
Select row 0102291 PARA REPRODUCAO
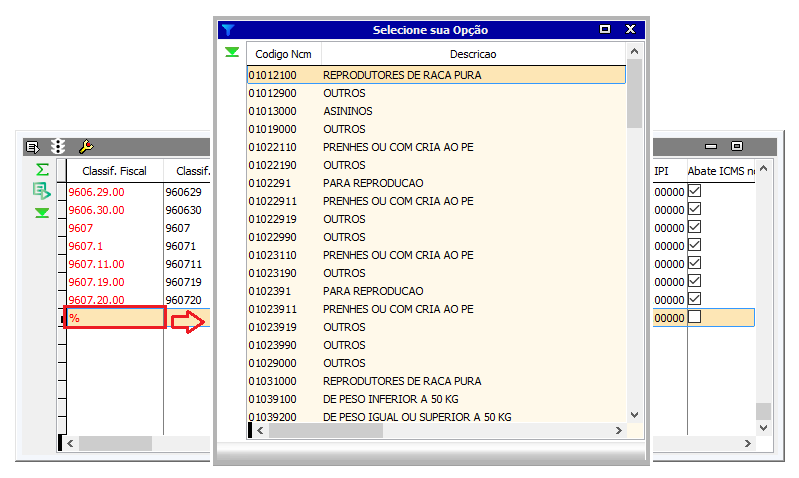[x=436, y=183]
